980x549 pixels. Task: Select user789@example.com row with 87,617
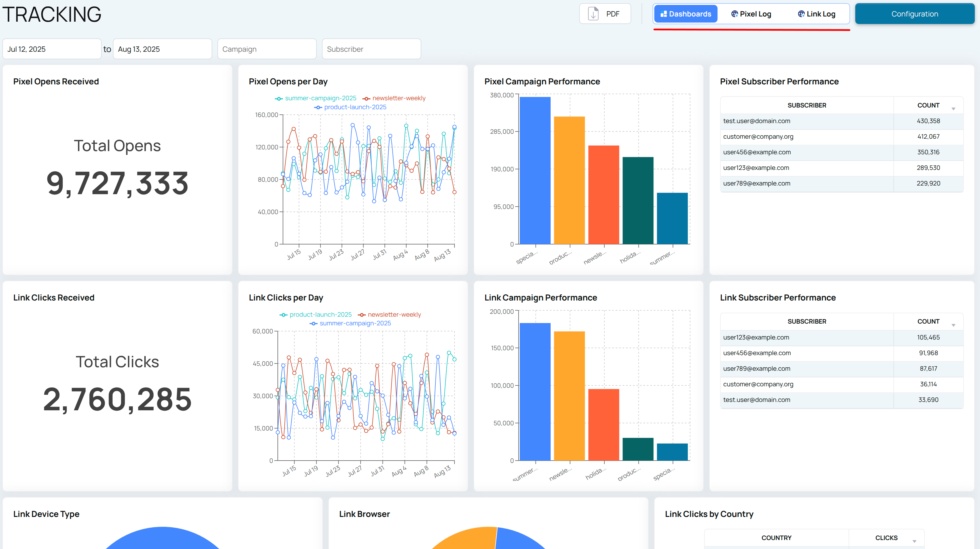841,368
